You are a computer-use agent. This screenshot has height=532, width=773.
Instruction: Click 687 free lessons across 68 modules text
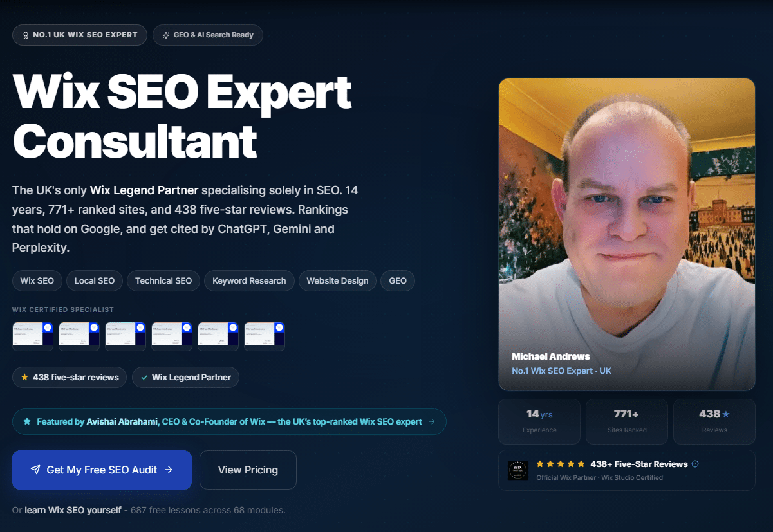click(208, 510)
